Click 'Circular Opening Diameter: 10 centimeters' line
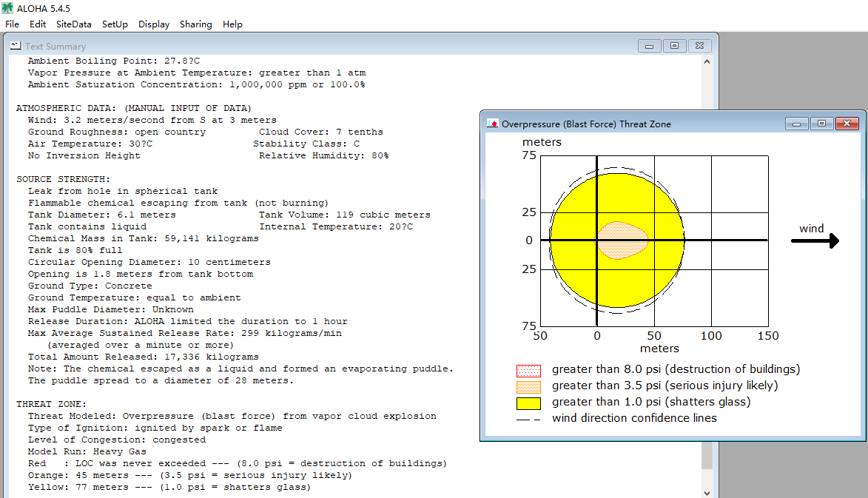 [x=149, y=262]
